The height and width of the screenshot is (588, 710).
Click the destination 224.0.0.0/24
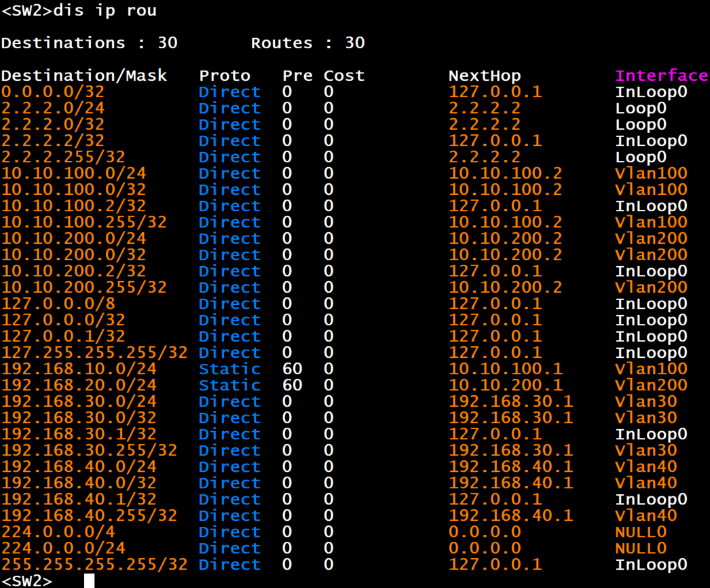[x=63, y=548]
